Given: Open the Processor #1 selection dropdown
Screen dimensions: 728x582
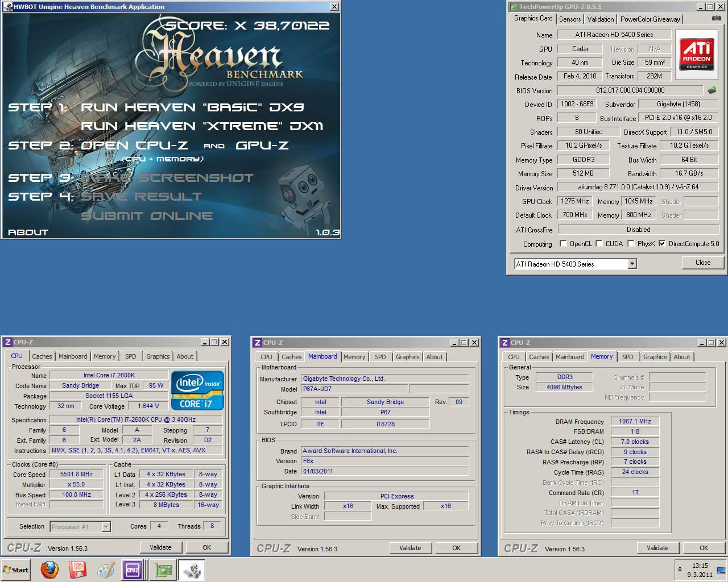Looking at the screenshot, I should 106,527.
